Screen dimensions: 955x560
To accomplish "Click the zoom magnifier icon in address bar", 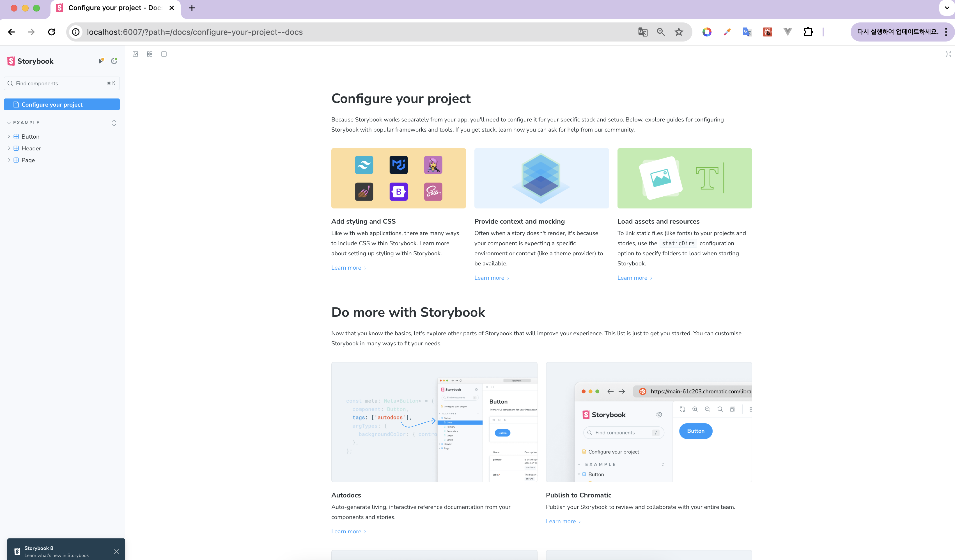I will [661, 32].
